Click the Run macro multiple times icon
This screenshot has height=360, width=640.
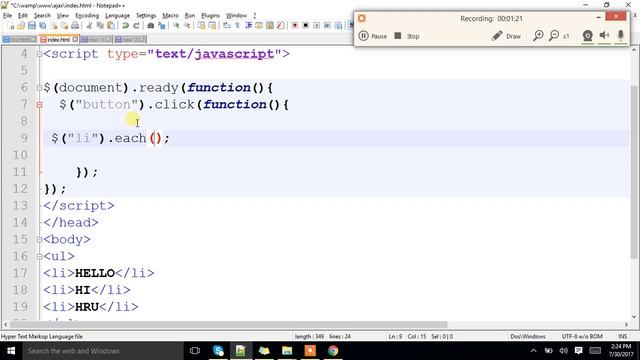327,26
